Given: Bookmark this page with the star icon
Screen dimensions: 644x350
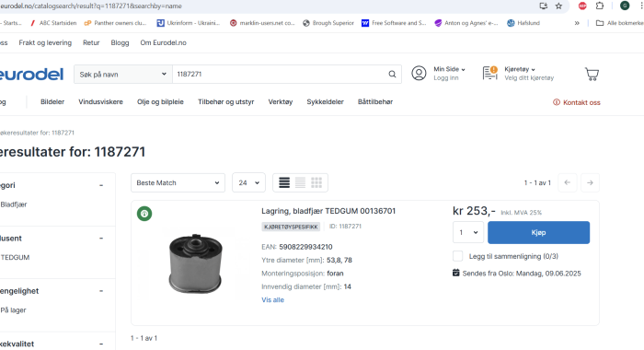Looking at the screenshot, I should tap(558, 6).
